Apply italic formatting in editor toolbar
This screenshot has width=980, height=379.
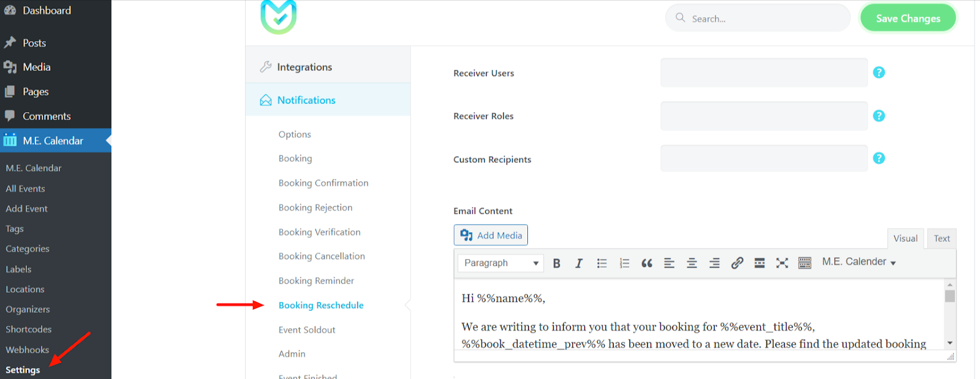point(579,263)
